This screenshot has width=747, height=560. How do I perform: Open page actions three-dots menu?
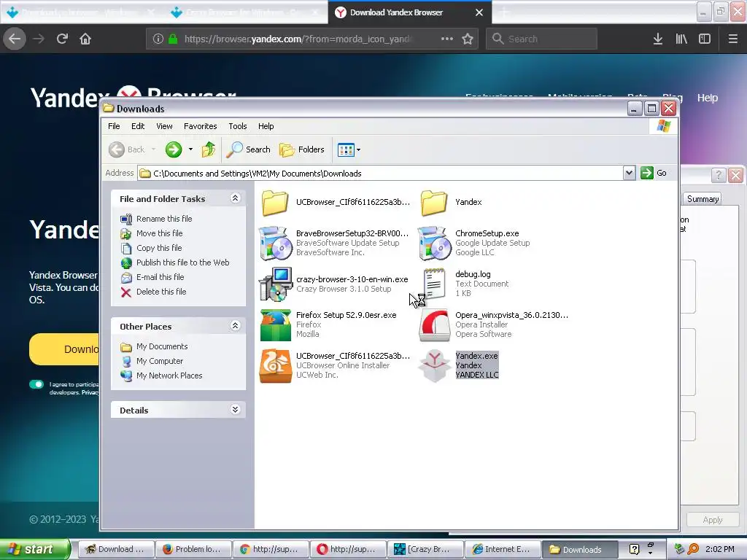pyautogui.click(x=447, y=39)
